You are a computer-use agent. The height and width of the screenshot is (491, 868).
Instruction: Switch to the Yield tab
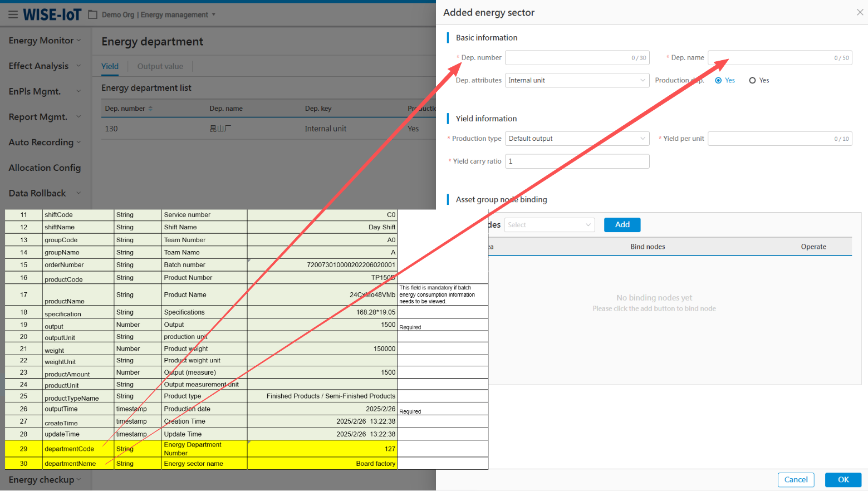pyautogui.click(x=110, y=66)
